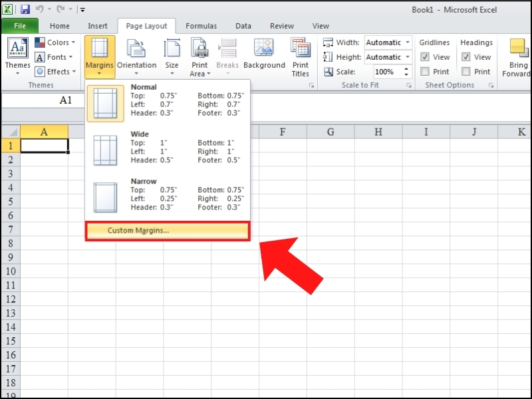The width and height of the screenshot is (532, 399).
Task: Toggle Headings Print checkbox
Action: click(x=466, y=72)
